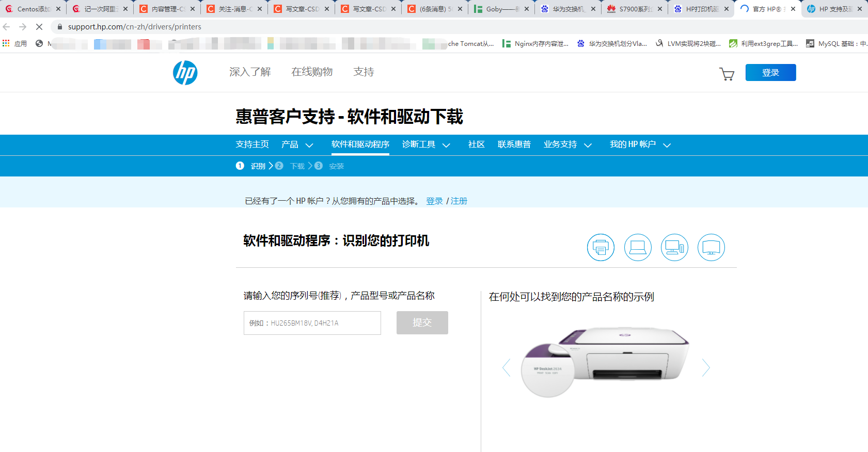Close the Centos tab

coord(58,9)
